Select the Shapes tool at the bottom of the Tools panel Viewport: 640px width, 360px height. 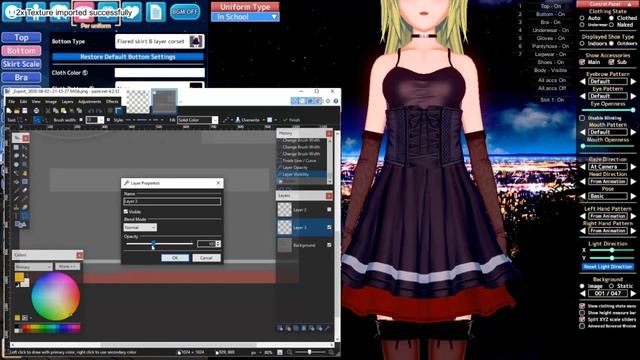click(x=20, y=224)
